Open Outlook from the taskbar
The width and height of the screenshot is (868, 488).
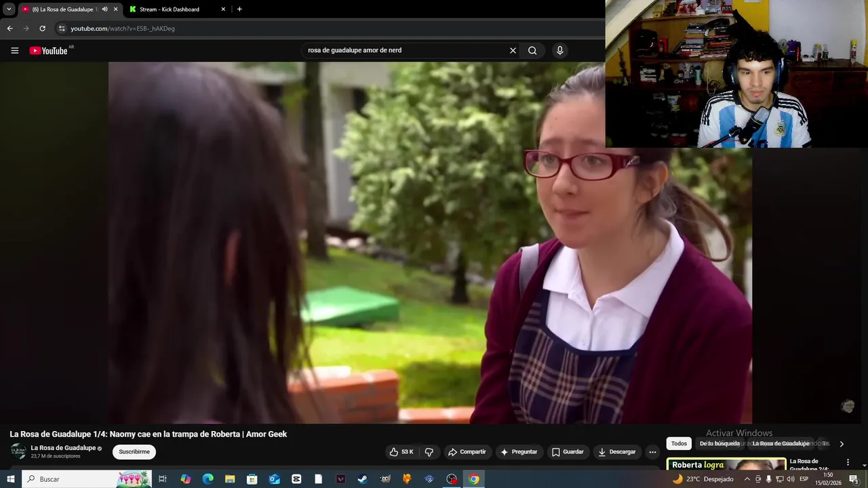point(274,479)
